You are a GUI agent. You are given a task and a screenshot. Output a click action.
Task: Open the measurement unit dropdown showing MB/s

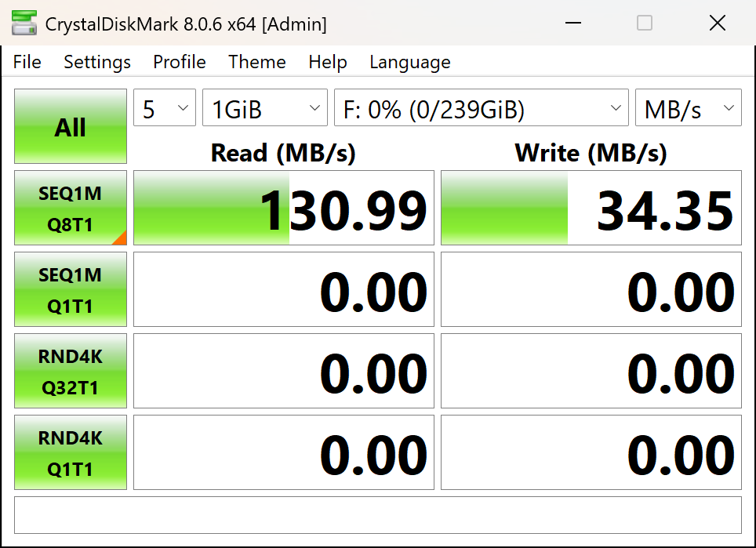[x=688, y=107]
